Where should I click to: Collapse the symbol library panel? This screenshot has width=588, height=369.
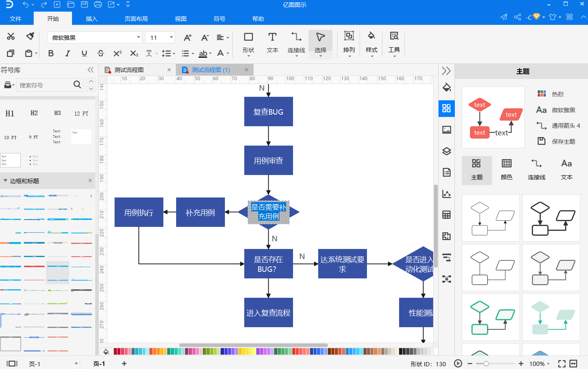pyautogui.click(x=91, y=70)
